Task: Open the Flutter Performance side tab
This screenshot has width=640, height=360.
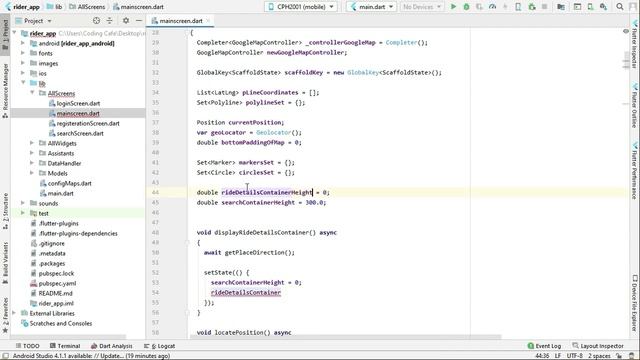Action: click(x=635, y=171)
